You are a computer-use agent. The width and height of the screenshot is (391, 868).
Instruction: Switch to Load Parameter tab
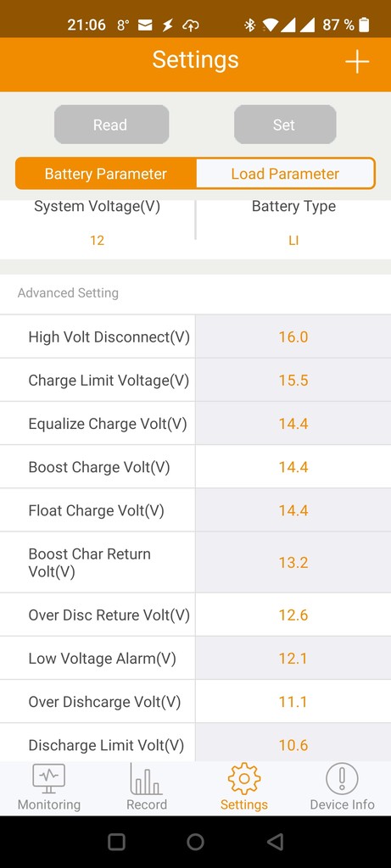point(285,174)
